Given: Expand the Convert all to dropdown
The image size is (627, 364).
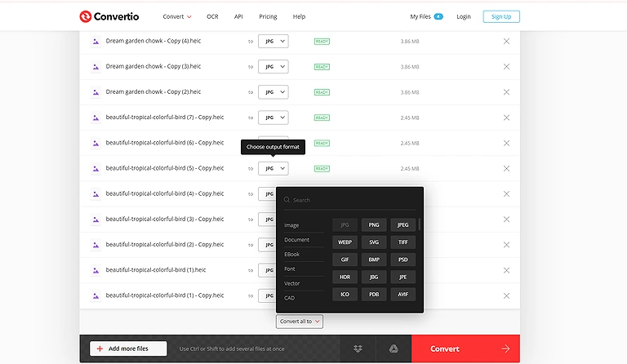Looking at the screenshot, I should tap(300, 322).
